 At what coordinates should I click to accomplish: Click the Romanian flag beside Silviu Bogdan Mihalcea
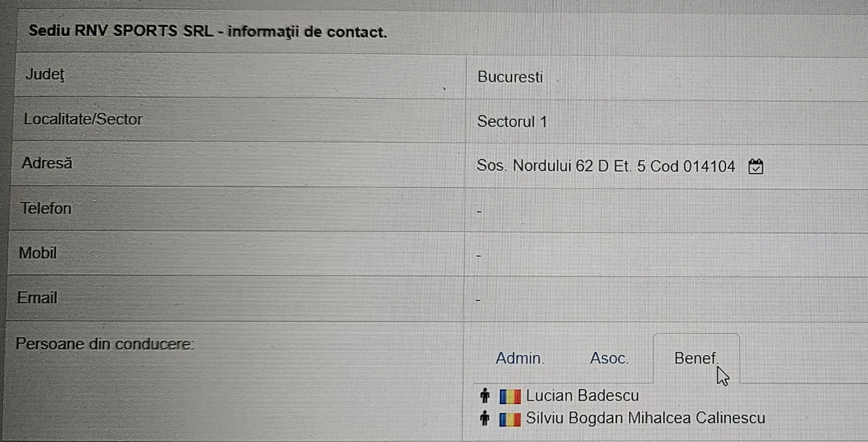[x=510, y=419]
